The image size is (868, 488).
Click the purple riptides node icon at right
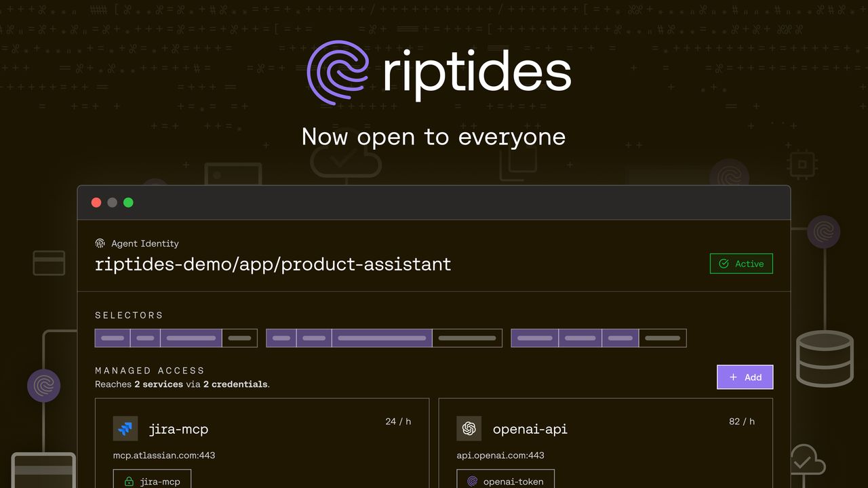[823, 232]
